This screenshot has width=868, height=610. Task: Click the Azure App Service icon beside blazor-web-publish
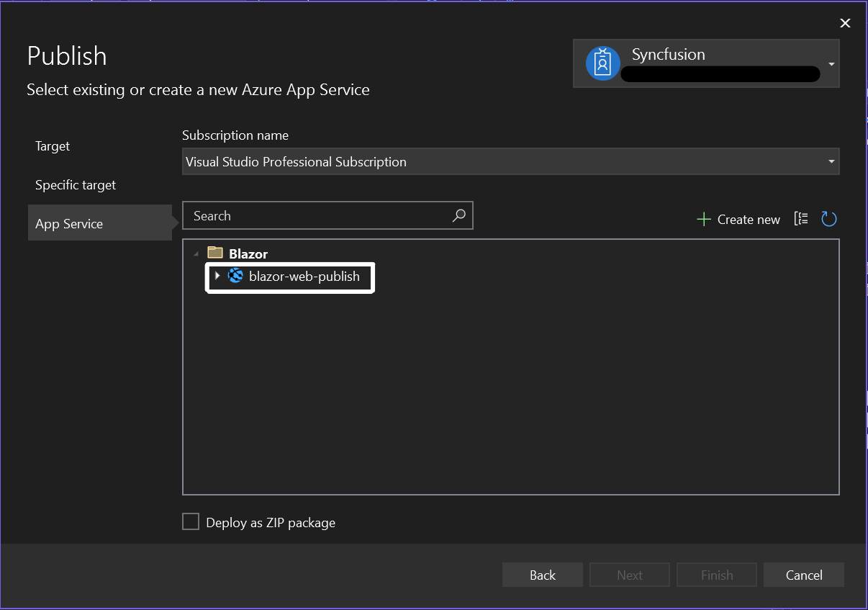235,276
